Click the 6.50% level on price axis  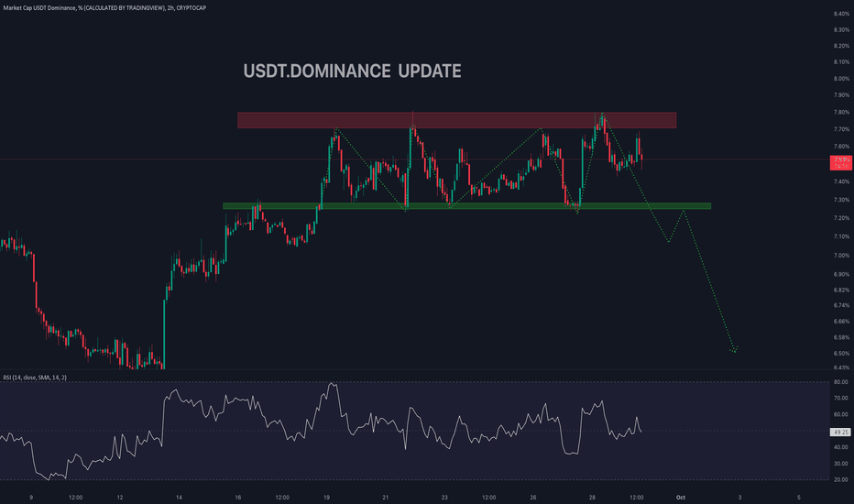tap(838, 353)
